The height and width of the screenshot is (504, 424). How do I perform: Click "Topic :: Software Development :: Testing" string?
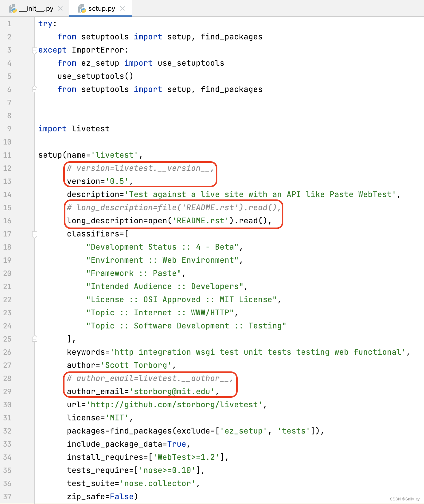(x=186, y=326)
